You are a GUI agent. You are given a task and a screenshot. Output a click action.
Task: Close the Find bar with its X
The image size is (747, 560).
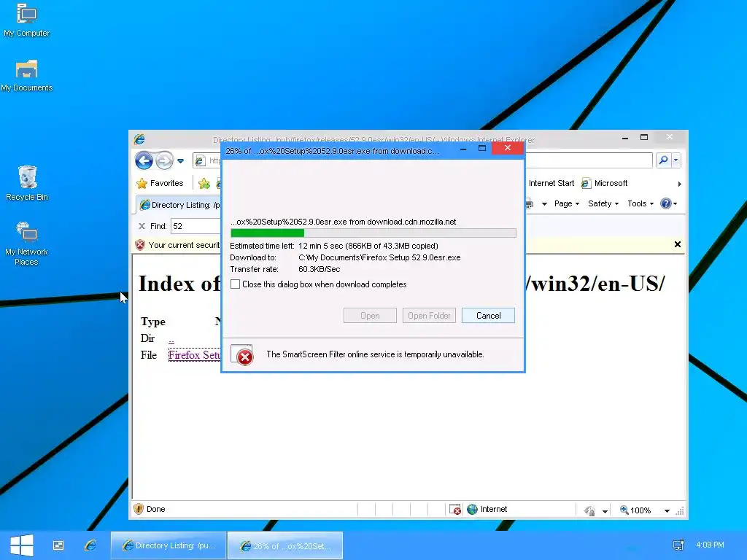(142, 226)
